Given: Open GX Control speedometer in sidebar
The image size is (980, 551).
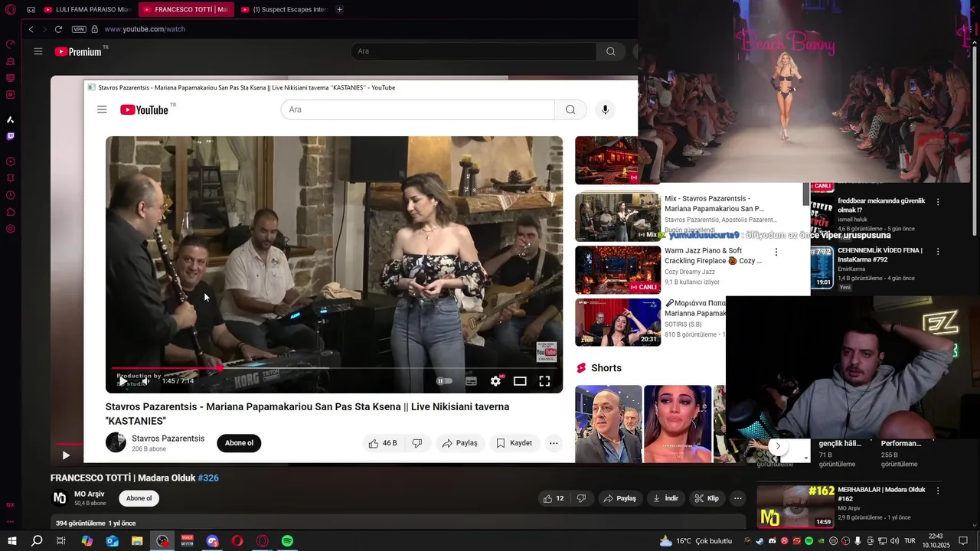Looking at the screenshot, I should (11, 44).
